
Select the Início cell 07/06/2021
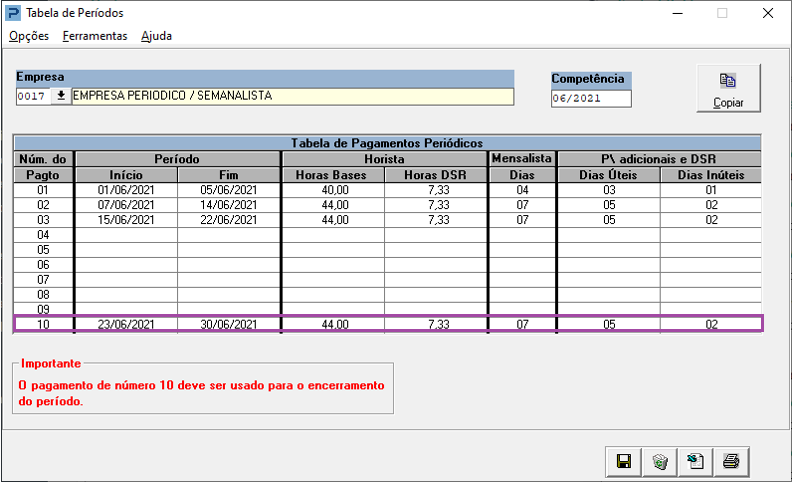point(126,205)
